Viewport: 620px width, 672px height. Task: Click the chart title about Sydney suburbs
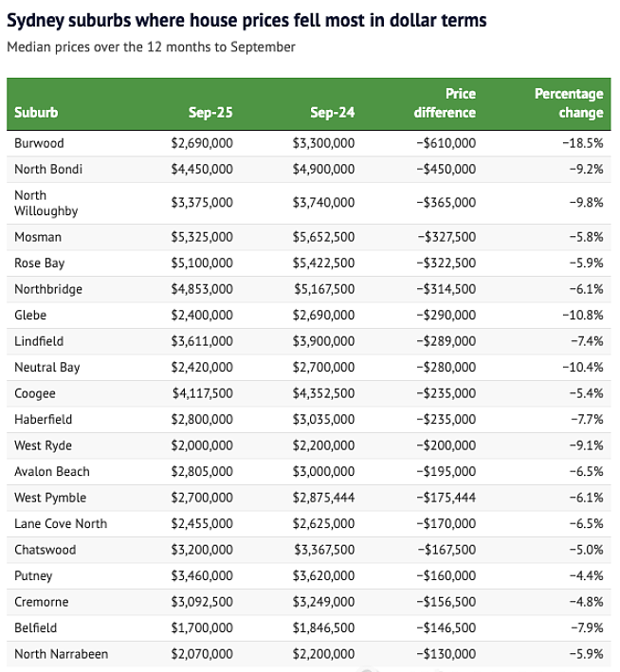click(246, 21)
